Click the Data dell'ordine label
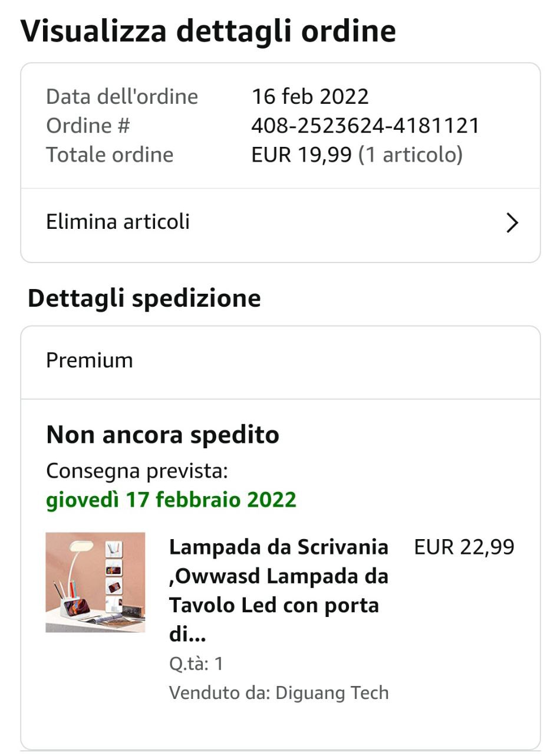The width and height of the screenshot is (560, 755). pyautogui.click(x=122, y=97)
